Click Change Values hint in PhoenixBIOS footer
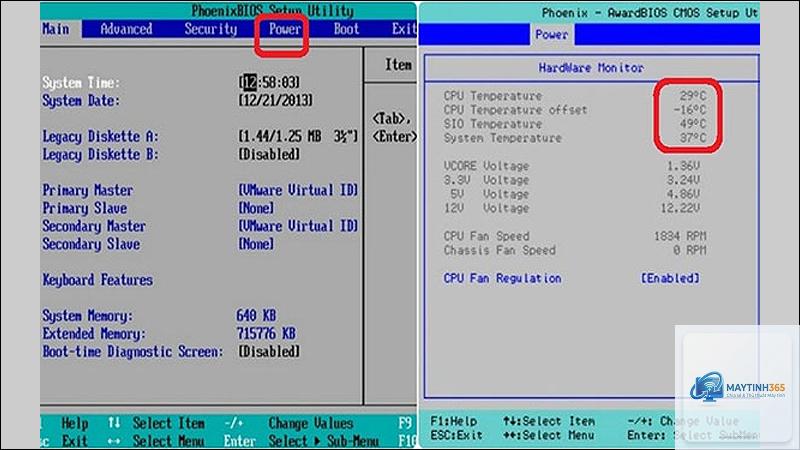The width and height of the screenshot is (800, 450). pos(310,423)
